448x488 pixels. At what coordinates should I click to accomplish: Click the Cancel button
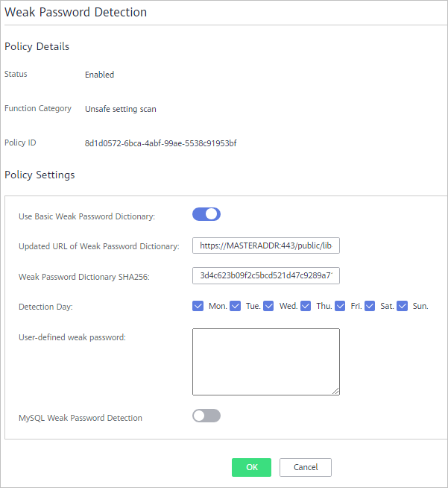[x=306, y=467]
